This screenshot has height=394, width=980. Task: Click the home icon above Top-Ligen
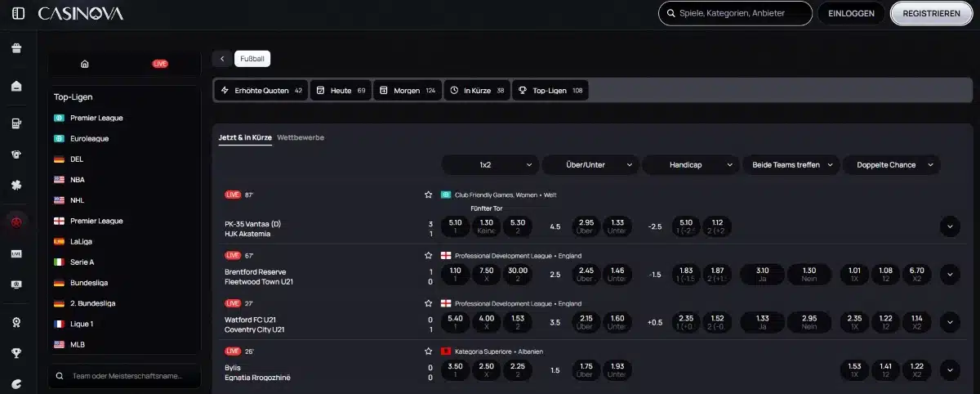[x=85, y=64]
